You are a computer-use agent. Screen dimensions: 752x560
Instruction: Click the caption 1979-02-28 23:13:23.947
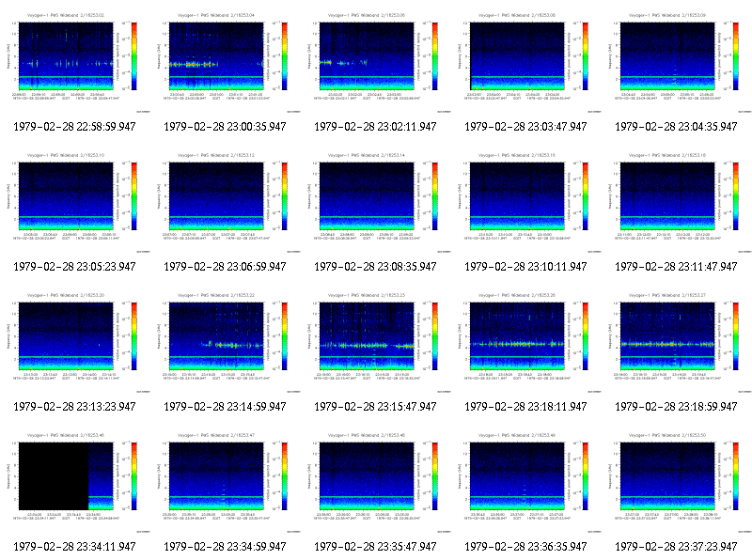point(74,407)
